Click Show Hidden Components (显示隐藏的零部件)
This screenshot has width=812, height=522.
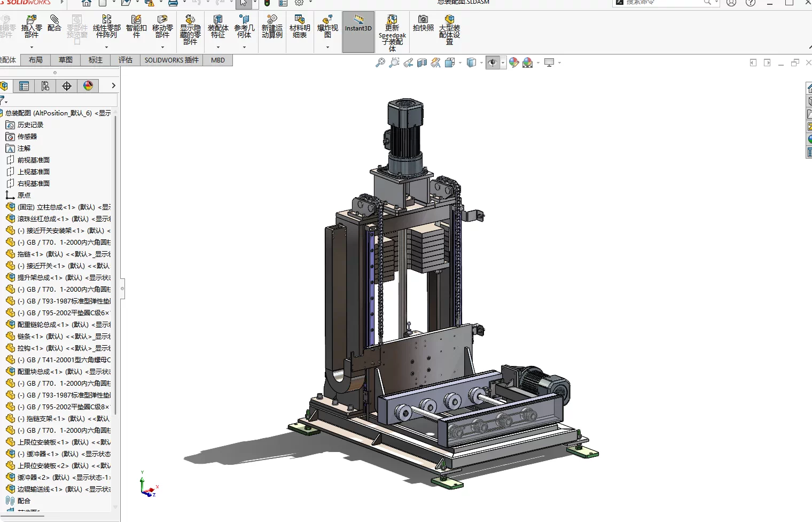coord(190,30)
